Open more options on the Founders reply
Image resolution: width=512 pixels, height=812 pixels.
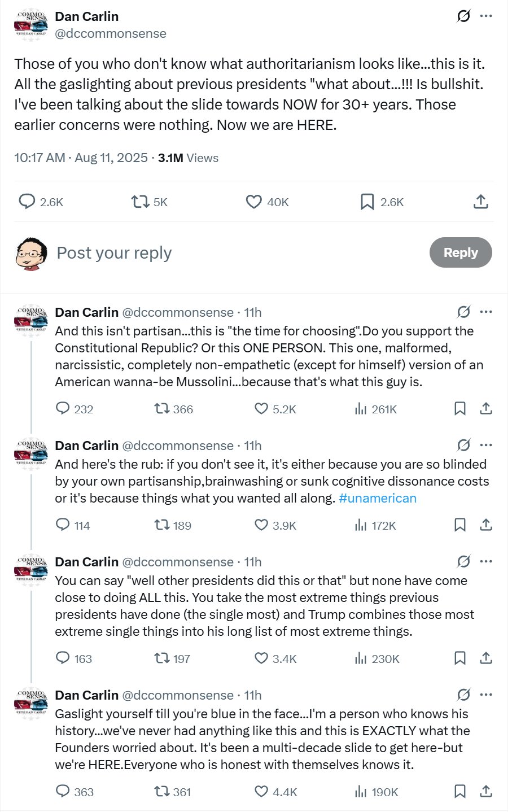486,695
